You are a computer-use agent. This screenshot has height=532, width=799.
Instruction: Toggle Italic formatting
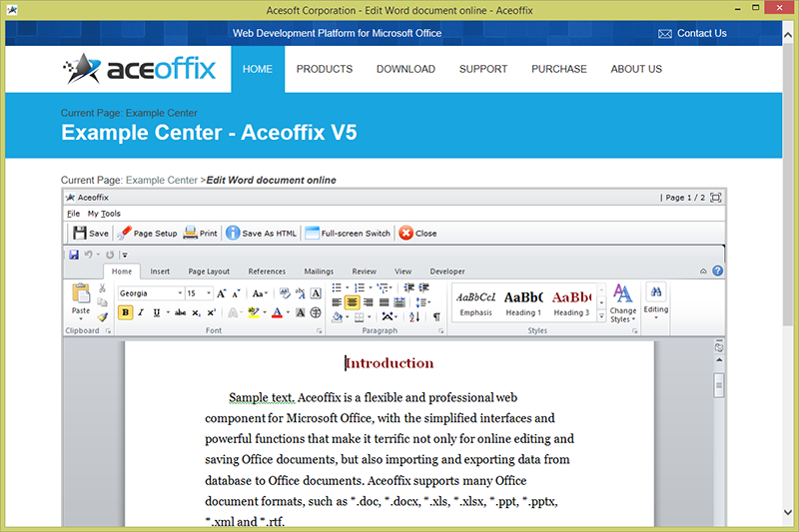[x=141, y=312]
